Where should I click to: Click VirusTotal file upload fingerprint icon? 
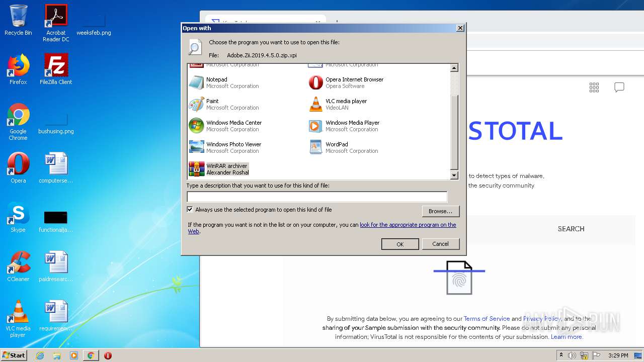pyautogui.click(x=459, y=278)
